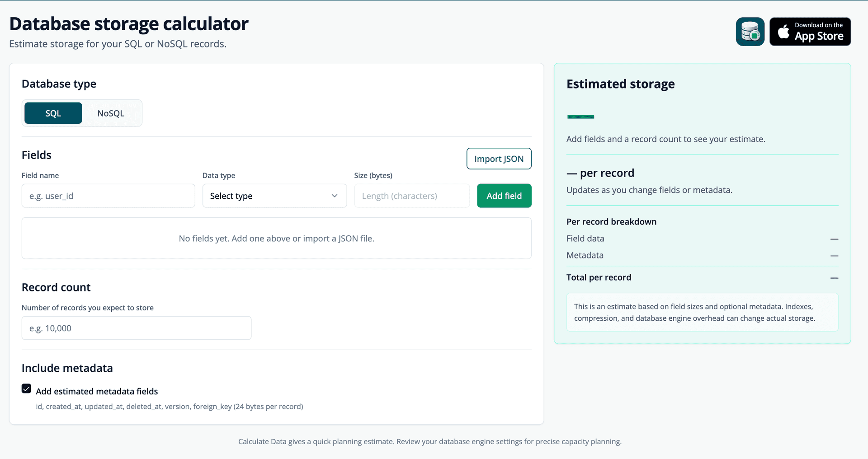Screen dimensions: 868x459
Task: Click the 'Field data' breakdown row
Action: [x=702, y=239]
